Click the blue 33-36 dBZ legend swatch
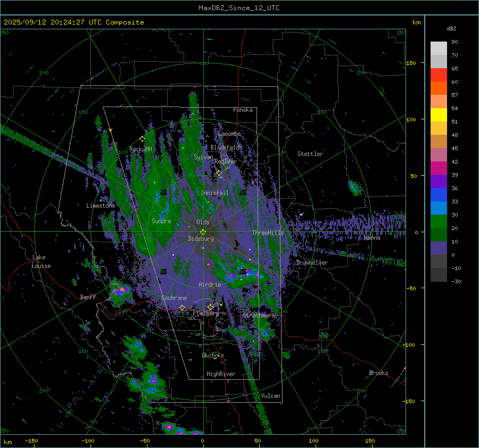Viewport: 479px width, 448px height. click(439, 195)
